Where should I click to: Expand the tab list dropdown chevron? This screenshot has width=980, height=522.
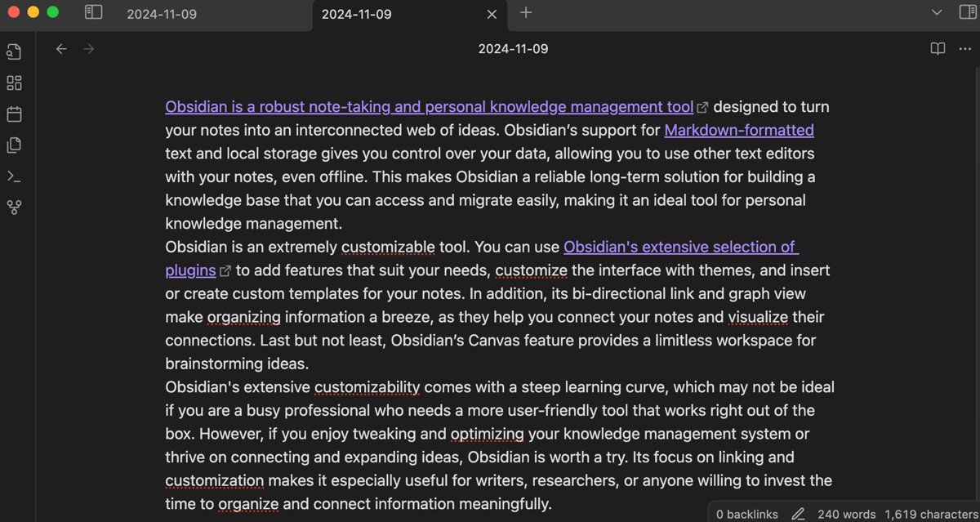click(x=937, y=13)
